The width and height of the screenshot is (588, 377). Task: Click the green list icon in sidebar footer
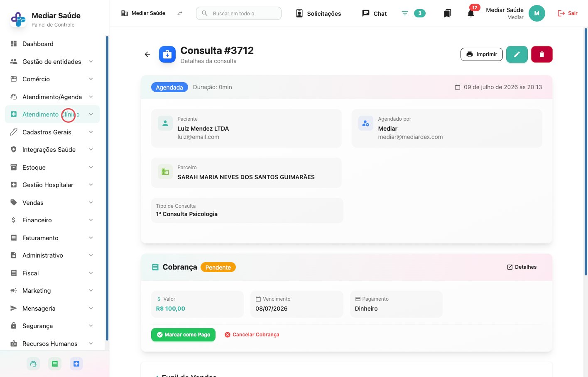tap(55, 364)
